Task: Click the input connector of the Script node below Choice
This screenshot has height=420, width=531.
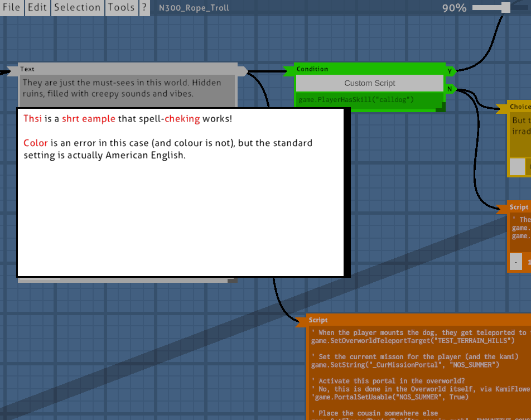Action: pyautogui.click(x=502, y=209)
